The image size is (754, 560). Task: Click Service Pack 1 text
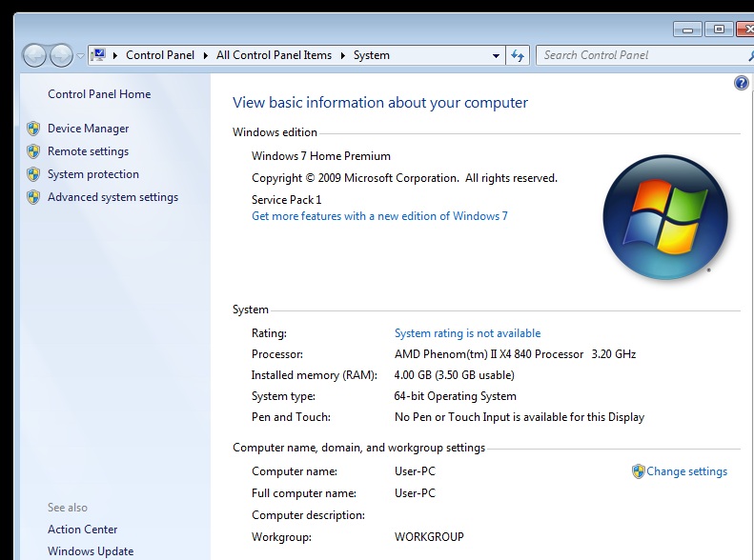(286, 200)
